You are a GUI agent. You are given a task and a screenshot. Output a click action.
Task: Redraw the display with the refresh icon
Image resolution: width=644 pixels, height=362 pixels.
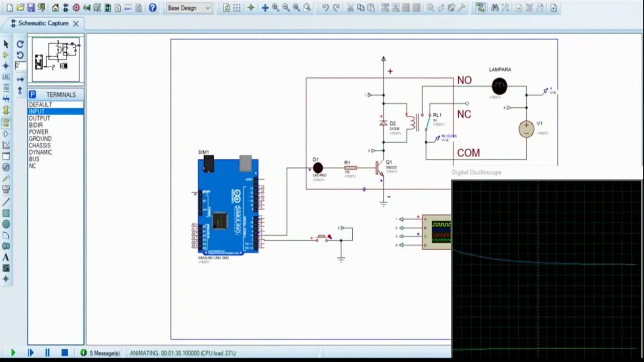pyautogui.click(x=226, y=8)
